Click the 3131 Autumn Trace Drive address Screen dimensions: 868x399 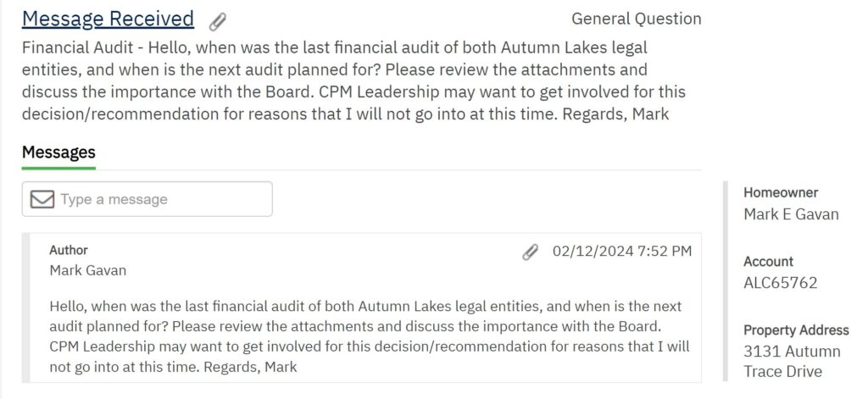[x=792, y=361]
